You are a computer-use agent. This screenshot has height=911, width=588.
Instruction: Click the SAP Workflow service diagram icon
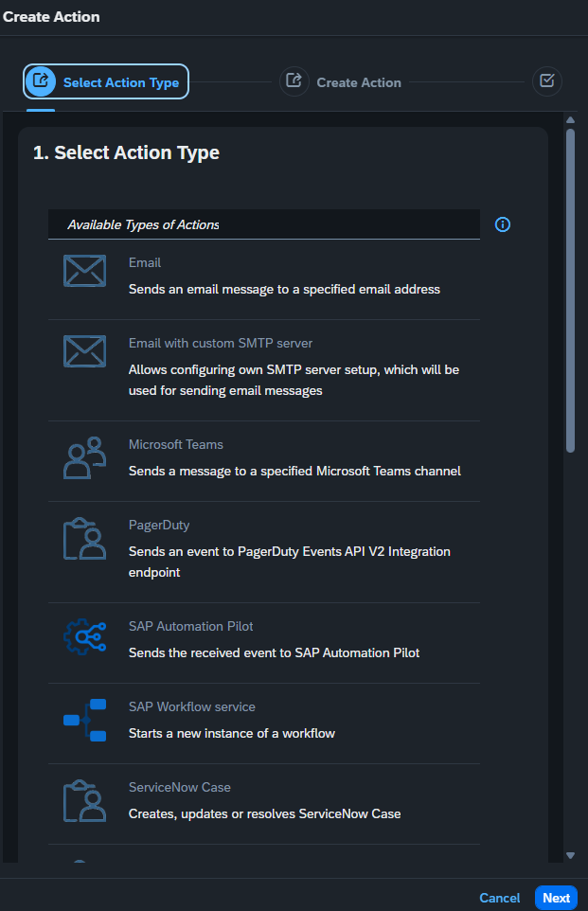click(85, 721)
